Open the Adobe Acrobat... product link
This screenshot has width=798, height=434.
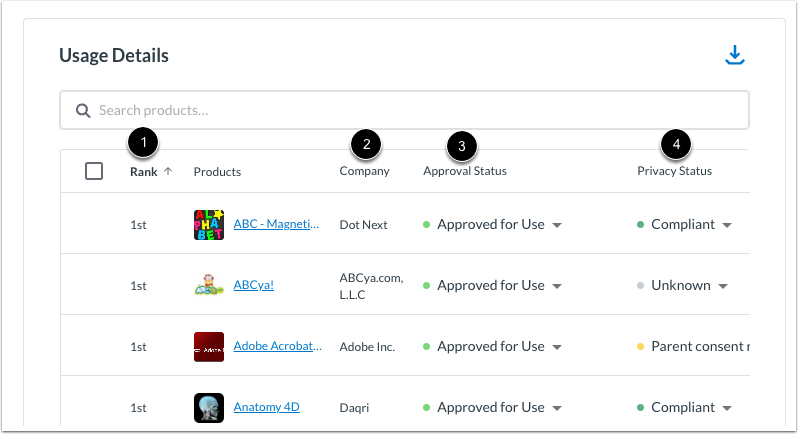pos(277,346)
